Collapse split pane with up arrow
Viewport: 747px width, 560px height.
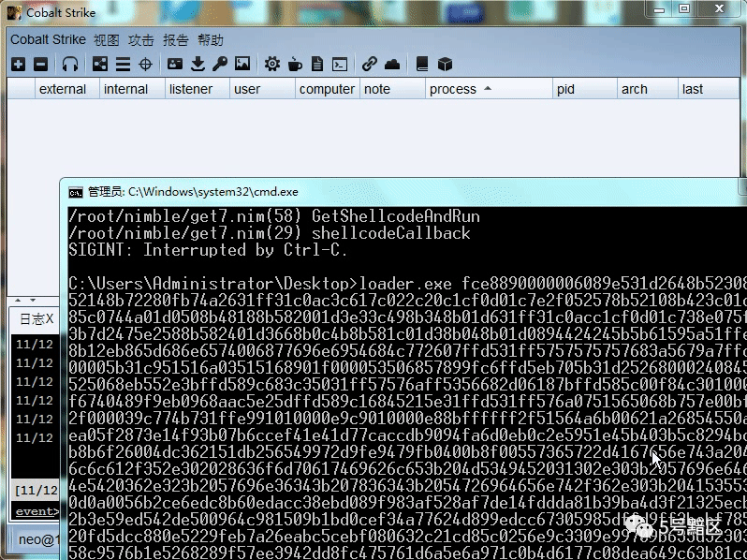(18, 301)
